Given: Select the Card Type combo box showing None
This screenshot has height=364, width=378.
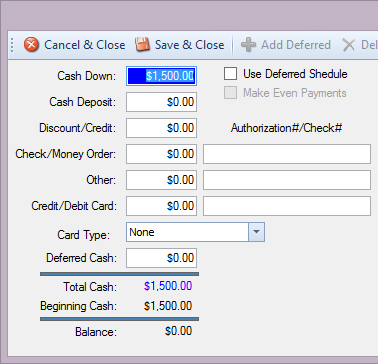Looking at the screenshot, I should 195,232.
